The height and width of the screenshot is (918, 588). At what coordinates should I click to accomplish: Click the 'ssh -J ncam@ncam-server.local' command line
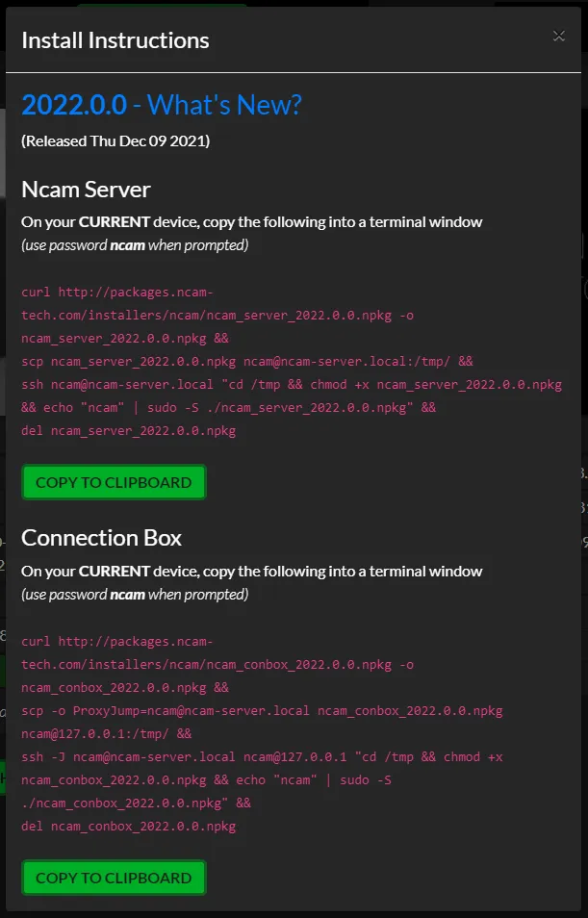pos(262,757)
